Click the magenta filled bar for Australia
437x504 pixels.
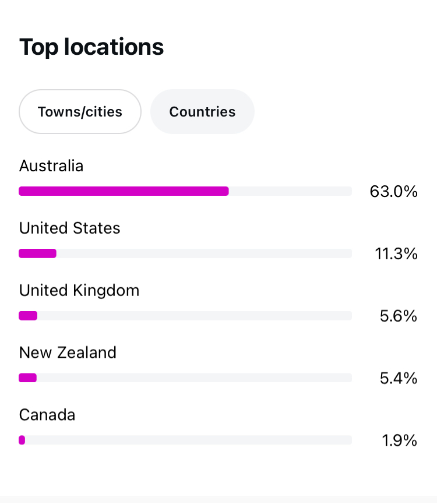[124, 191]
